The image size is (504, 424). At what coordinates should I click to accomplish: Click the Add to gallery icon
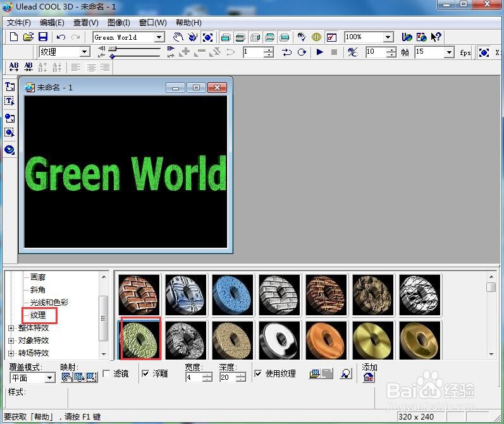(369, 377)
